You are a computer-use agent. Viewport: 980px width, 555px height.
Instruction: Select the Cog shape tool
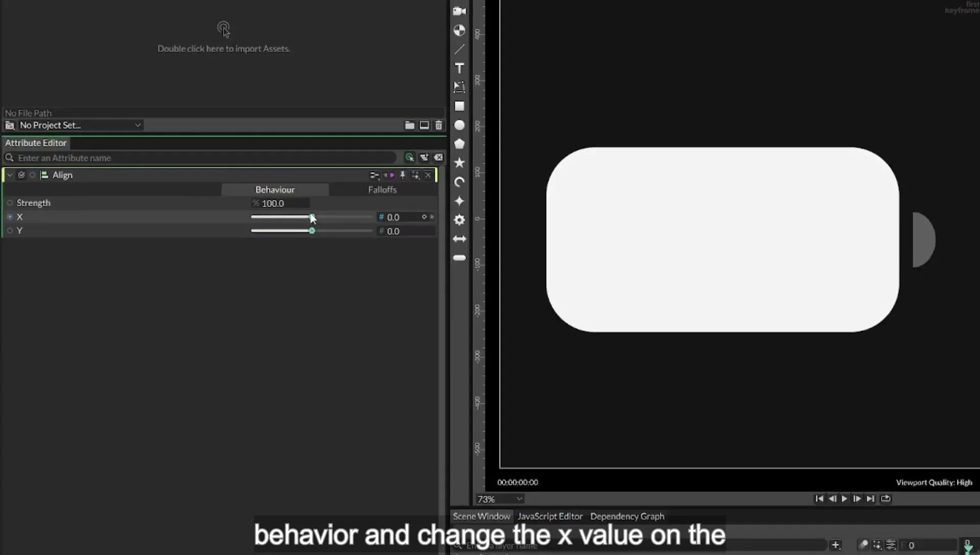pos(459,220)
